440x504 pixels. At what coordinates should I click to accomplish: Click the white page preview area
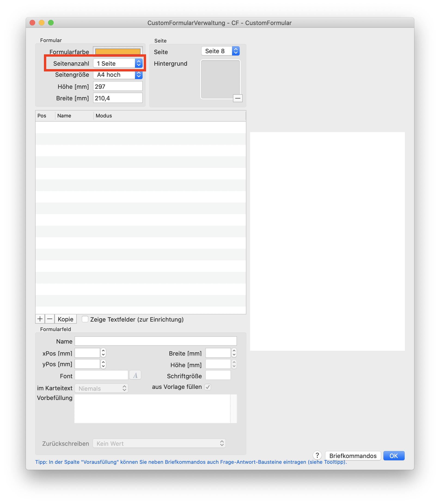327,241
